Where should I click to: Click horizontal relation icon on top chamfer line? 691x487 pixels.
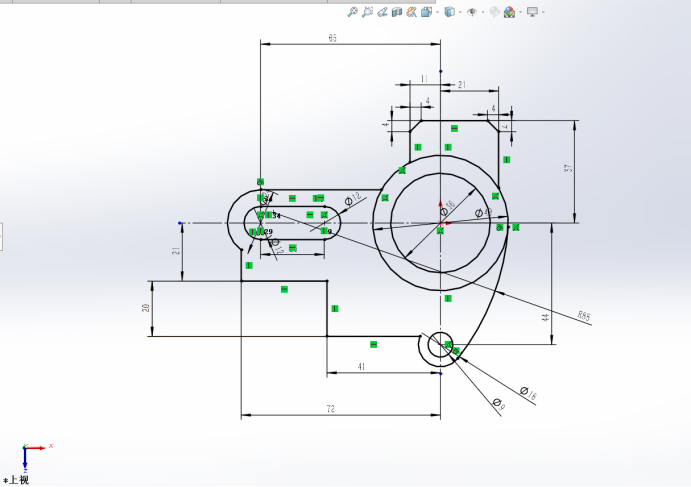coord(454,128)
